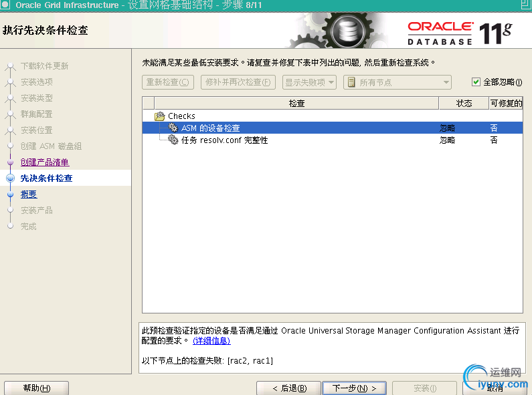Click the 安装产品 step
This screenshot has width=532, height=395.
(x=37, y=211)
